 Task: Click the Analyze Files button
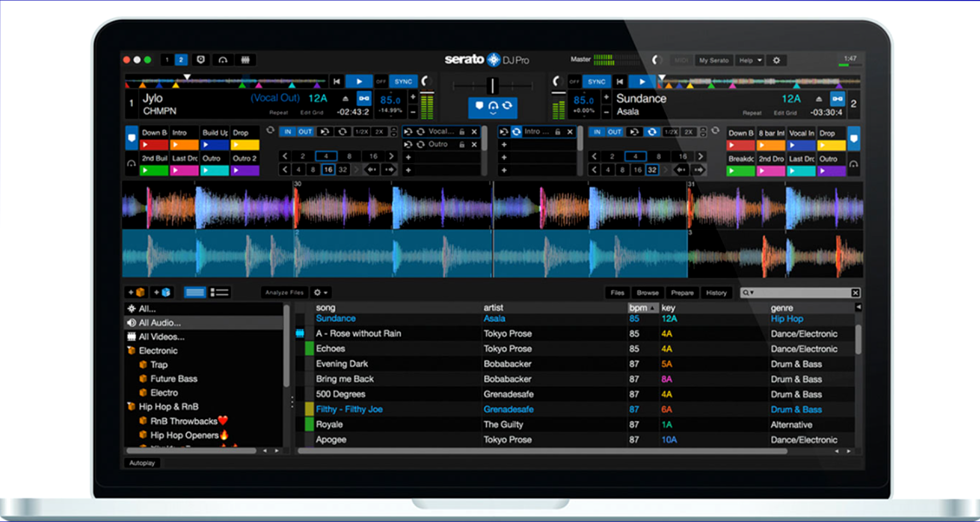pyautogui.click(x=284, y=292)
